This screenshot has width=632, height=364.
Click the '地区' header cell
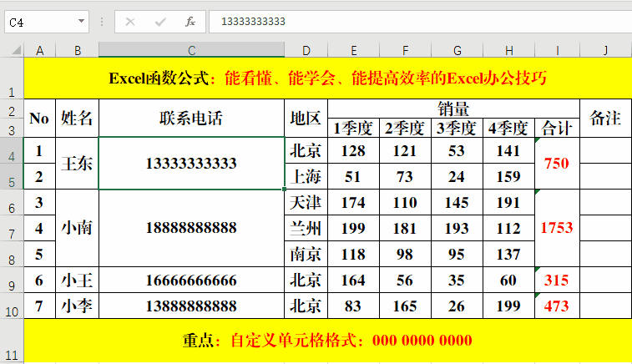tap(306, 118)
